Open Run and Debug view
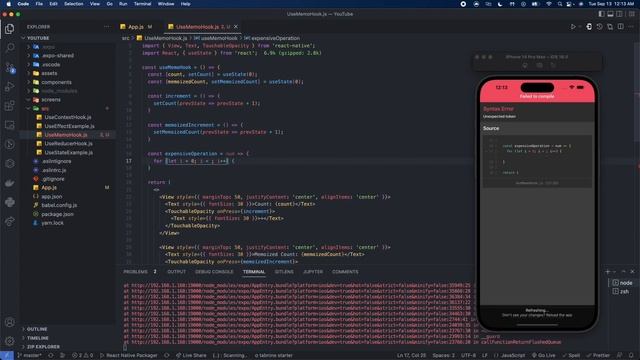Image resolution: width=640 pixels, height=360 pixels. click(9, 87)
